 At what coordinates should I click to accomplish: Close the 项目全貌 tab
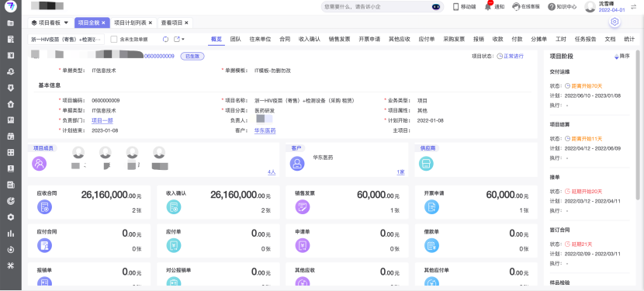(103, 23)
